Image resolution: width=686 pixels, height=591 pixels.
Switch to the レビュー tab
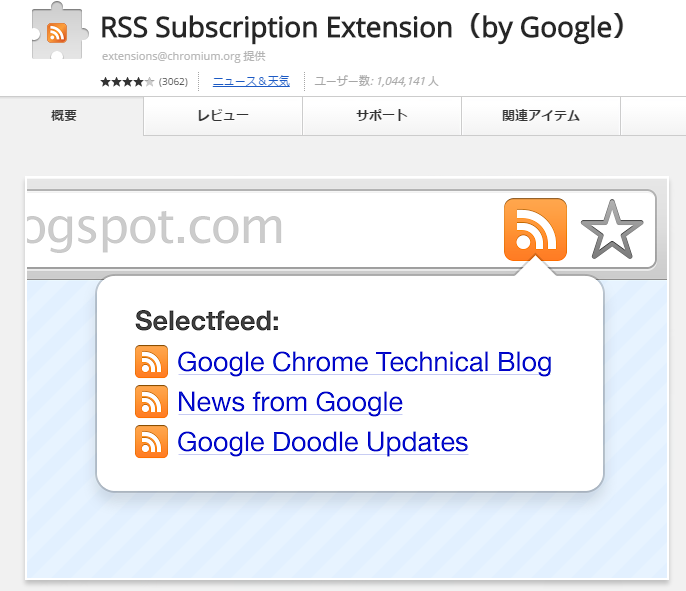point(223,115)
